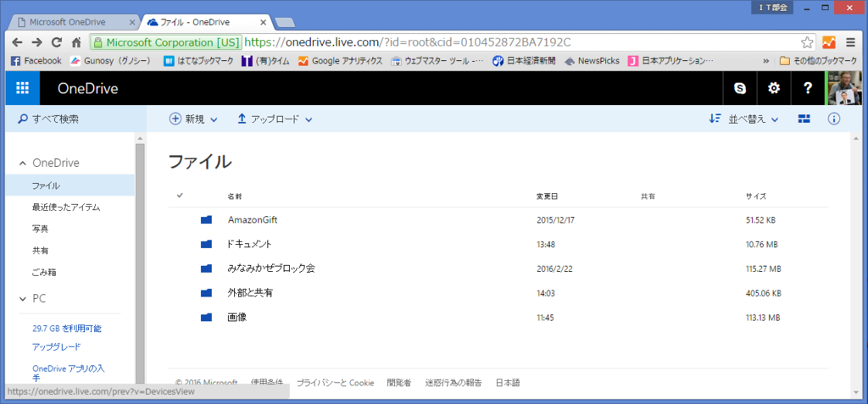Open the ウェブマスター ツール bookmark
868x404 pixels.
[437, 61]
